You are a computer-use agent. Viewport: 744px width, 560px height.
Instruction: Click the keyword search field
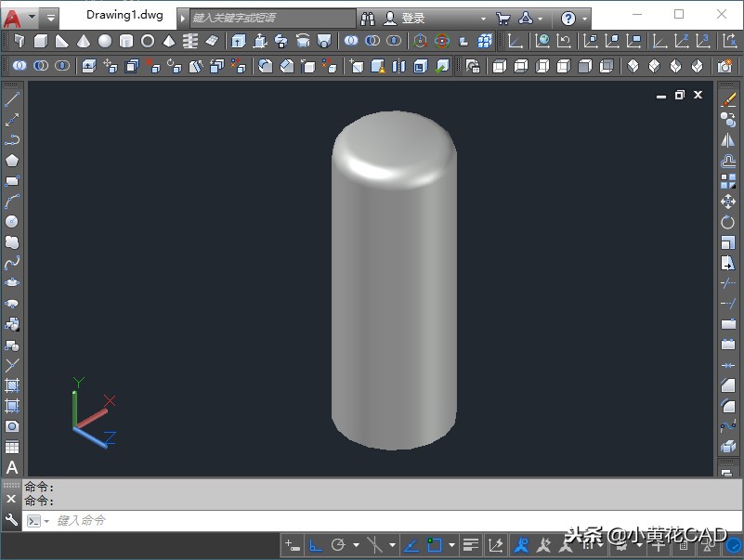pos(271,19)
